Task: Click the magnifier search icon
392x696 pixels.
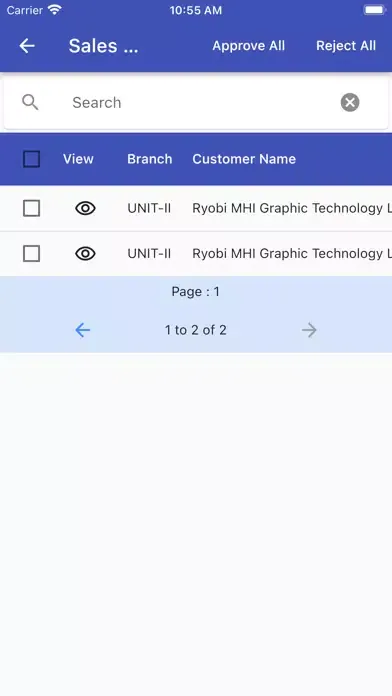Action: tap(30, 103)
